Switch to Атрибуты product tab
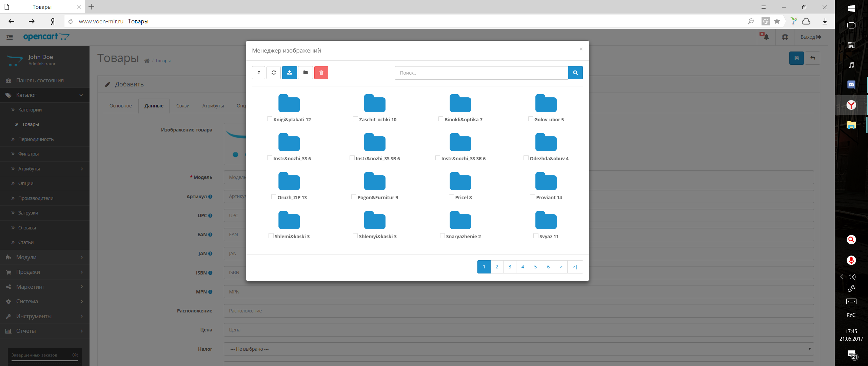The width and height of the screenshot is (868, 366). point(213,106)
